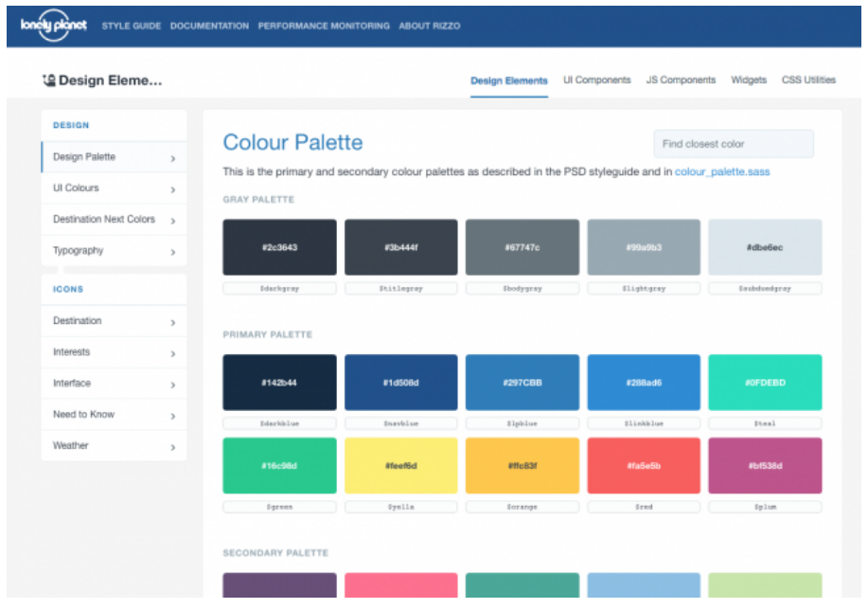Viewport: 868px width, 609px height.
Task: Open Performance Monitoring in top navigation
Action: click(324, 26)
